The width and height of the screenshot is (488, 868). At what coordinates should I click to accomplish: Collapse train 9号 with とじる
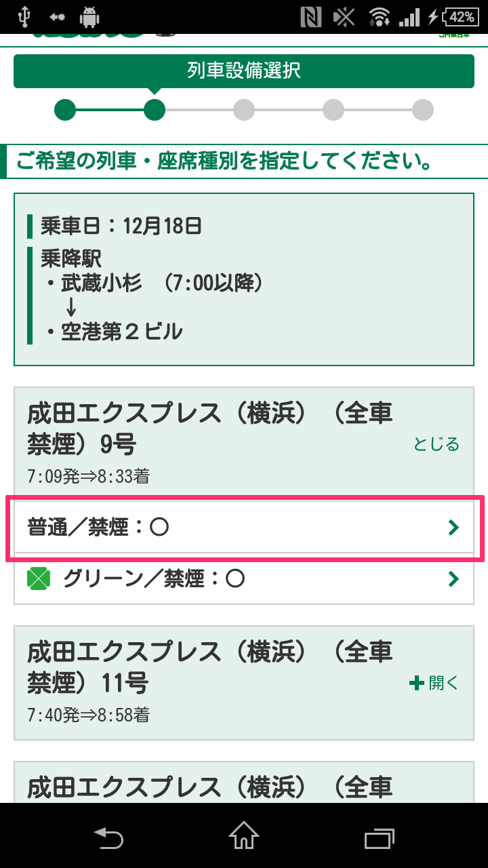436,444
